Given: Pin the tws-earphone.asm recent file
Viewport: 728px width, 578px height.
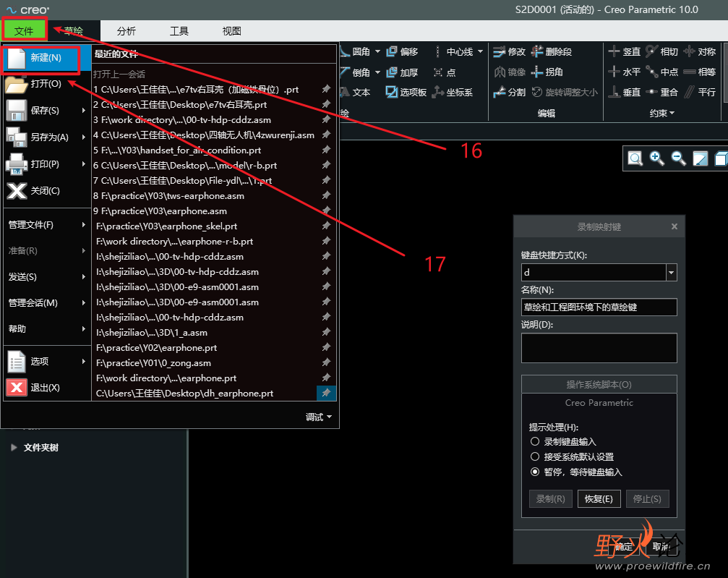Looking at the screenshot, I should coord(326,195).
